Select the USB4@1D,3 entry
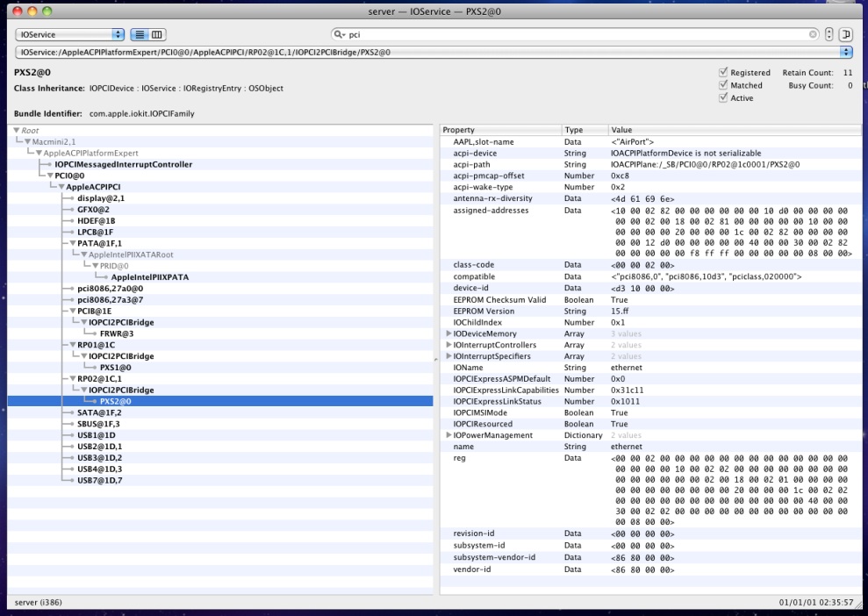 tap(100, 469)
